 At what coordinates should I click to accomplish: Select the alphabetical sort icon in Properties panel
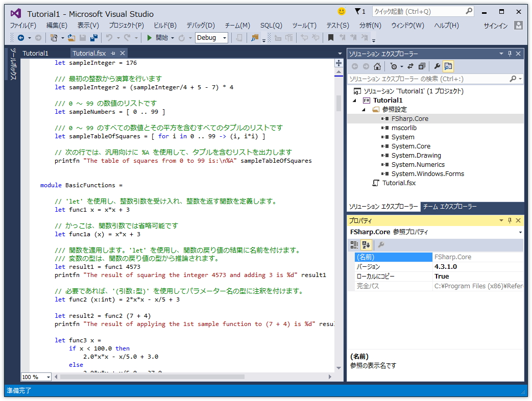tap(366, 245)
